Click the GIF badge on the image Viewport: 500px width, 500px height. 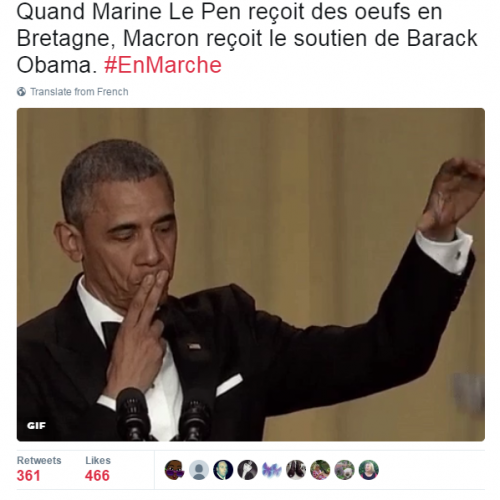[x=36, y=426]
